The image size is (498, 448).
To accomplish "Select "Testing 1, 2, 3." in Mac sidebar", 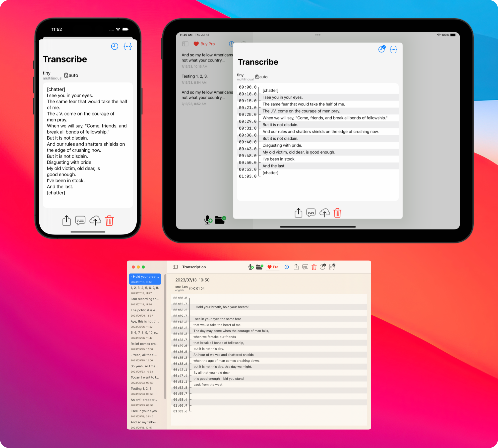I will tap(141, 389).
